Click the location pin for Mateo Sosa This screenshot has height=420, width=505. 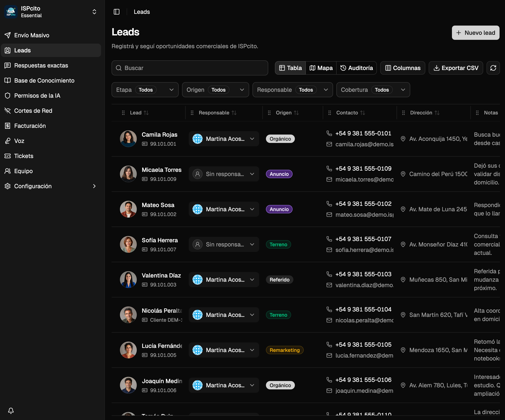coord(403,209)
